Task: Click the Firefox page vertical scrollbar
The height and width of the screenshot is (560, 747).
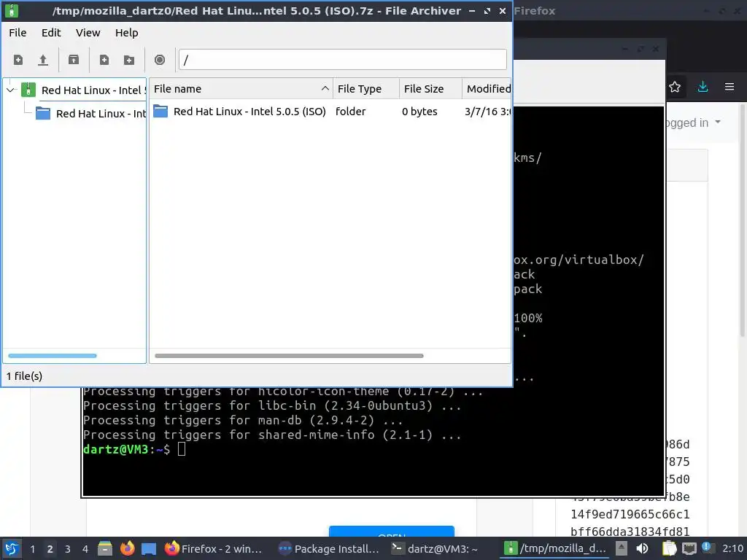Action: point(742,220)
